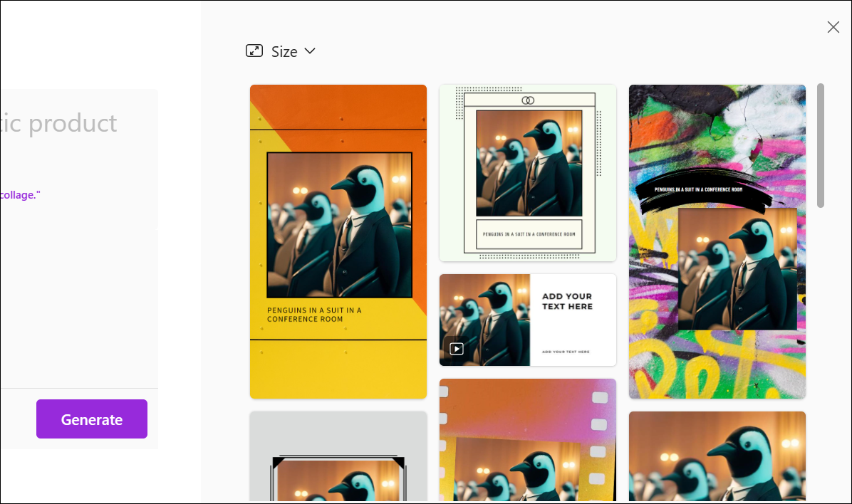Expand the Size chevron to change dimensions
The height and width of the screenshot is (504, 852).
click(x=309, y=51)
